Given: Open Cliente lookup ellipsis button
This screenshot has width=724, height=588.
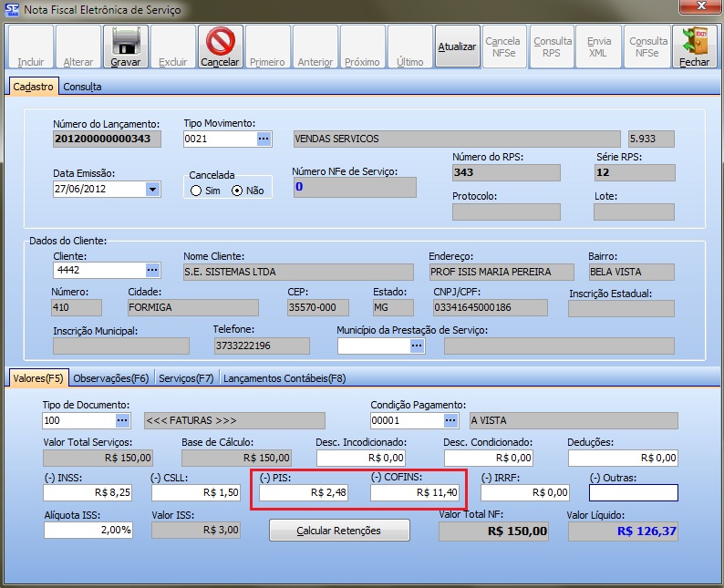Looking at the screenshot, I should pos(151,271).
